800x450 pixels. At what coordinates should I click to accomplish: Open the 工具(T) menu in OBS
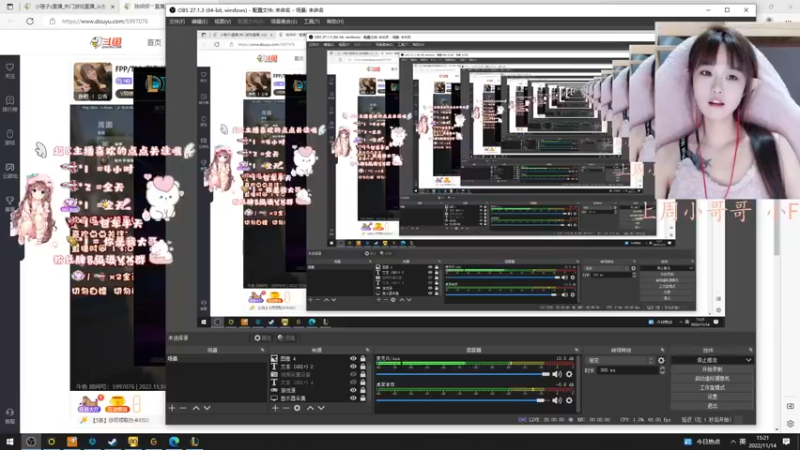[x=312, y=21]
